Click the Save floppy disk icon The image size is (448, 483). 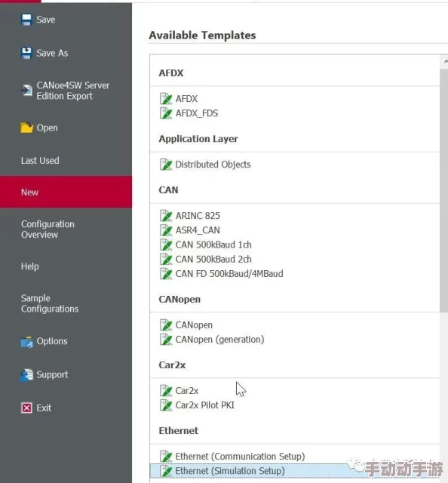pyautogui.click(x=26, y=20)
